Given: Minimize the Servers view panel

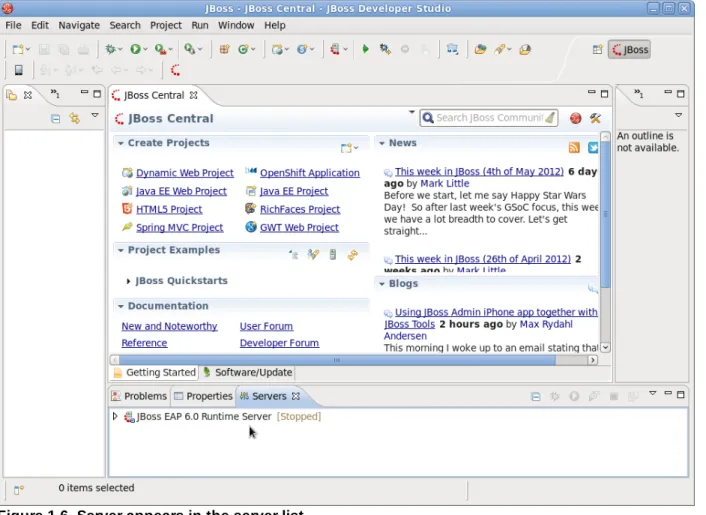Looking at the screenshot, I should (668, 393).
